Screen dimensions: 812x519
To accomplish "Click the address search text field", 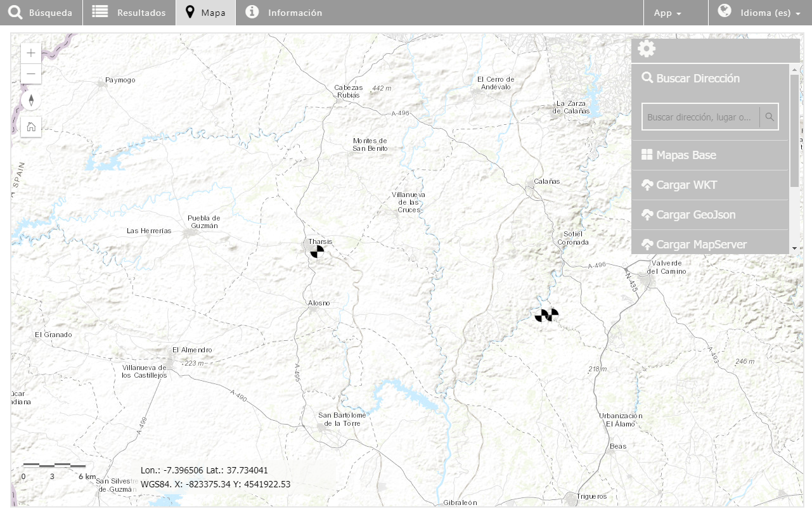I will (x=702, y=117).
